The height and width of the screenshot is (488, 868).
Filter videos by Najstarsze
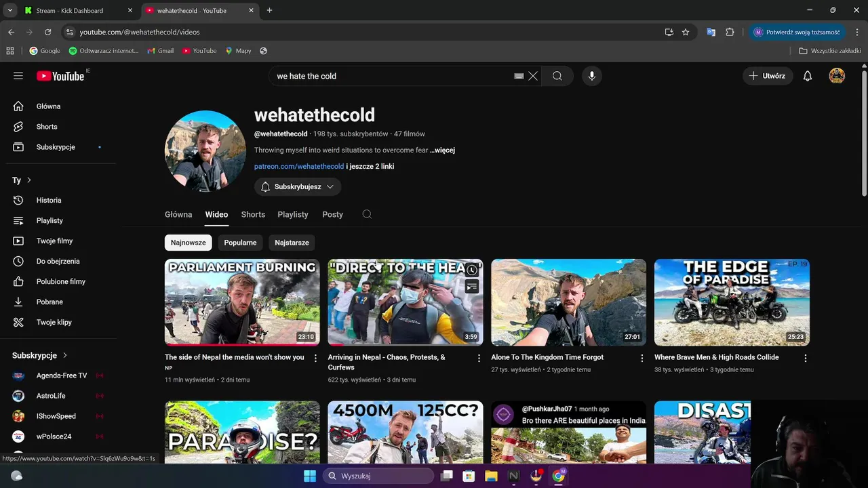tap(292, 243)
